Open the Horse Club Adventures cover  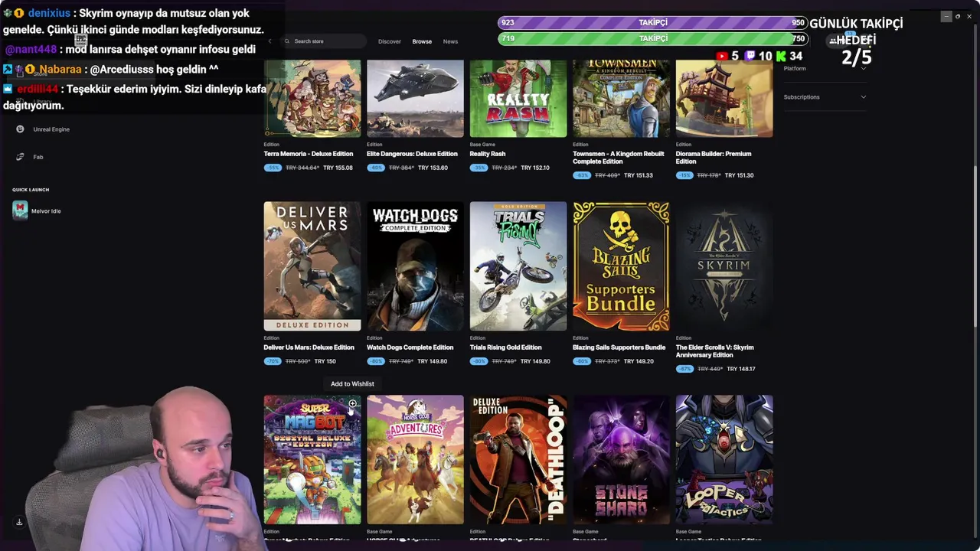(415, 459)
